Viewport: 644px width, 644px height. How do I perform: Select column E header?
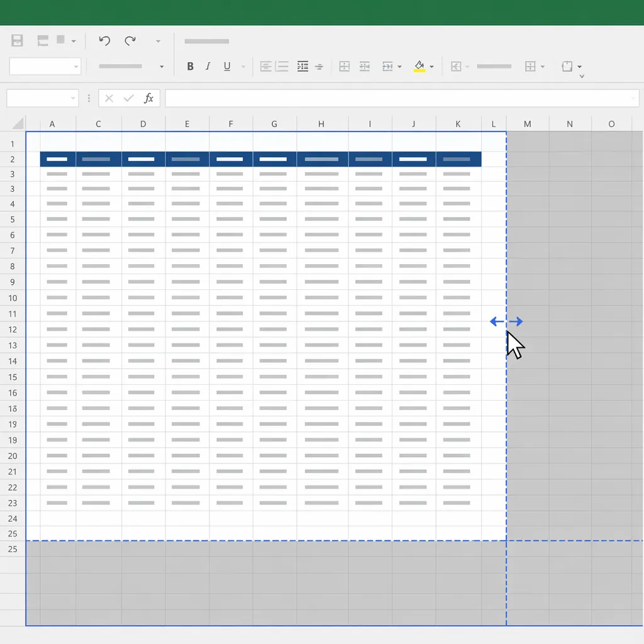pyautogui.click(x=187, y=124)
